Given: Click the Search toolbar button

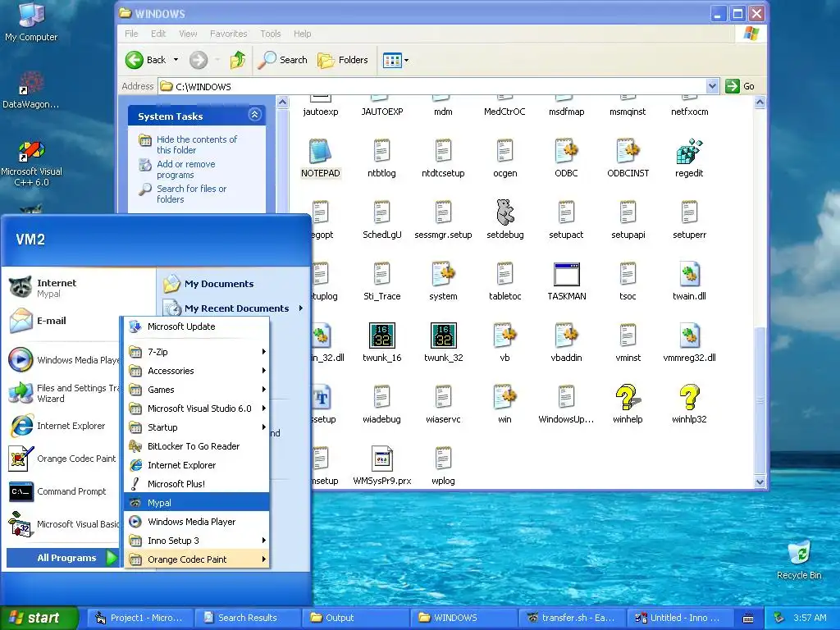Looking at the screenshot, I should point(282,60).
